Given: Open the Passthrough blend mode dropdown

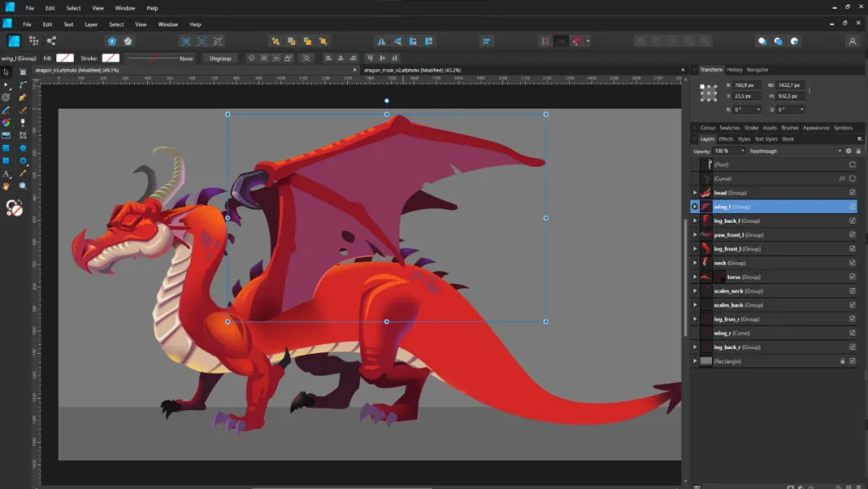Looking at the screenshot, I should tap(841, 150).
